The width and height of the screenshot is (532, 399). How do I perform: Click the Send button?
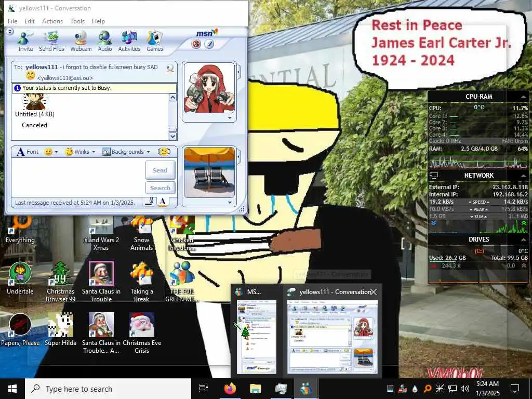160,170
